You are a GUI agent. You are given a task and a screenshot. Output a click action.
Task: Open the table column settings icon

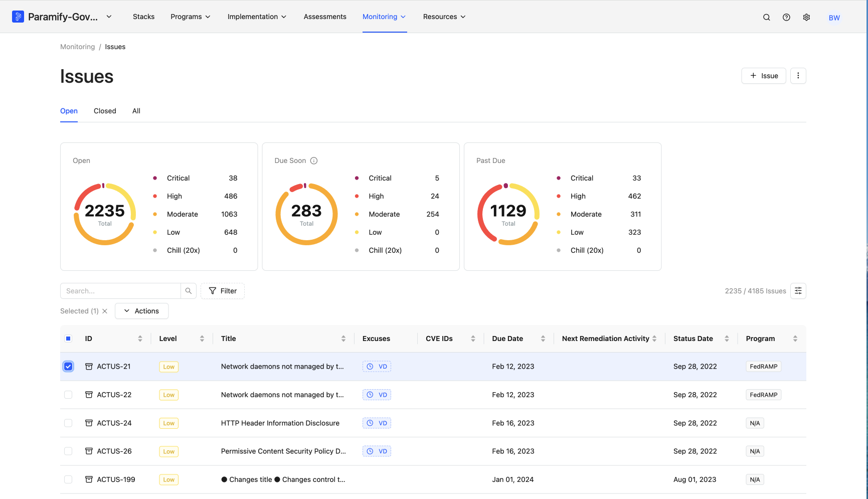[x=798, y=291]
